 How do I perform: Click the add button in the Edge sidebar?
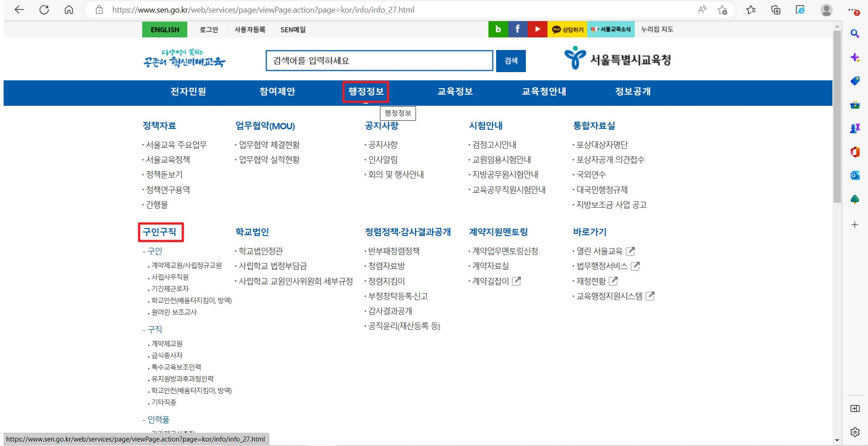point(855,224)
